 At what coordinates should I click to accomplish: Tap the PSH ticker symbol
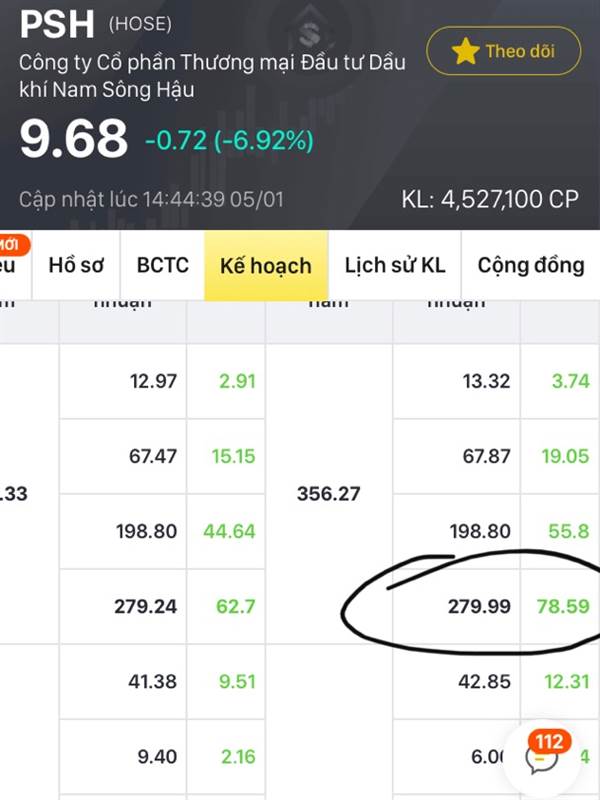point(57,24)
